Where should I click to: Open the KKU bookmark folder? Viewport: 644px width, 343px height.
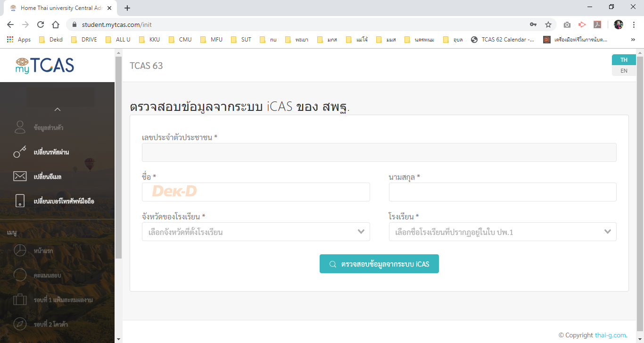(x=149, y=40)
